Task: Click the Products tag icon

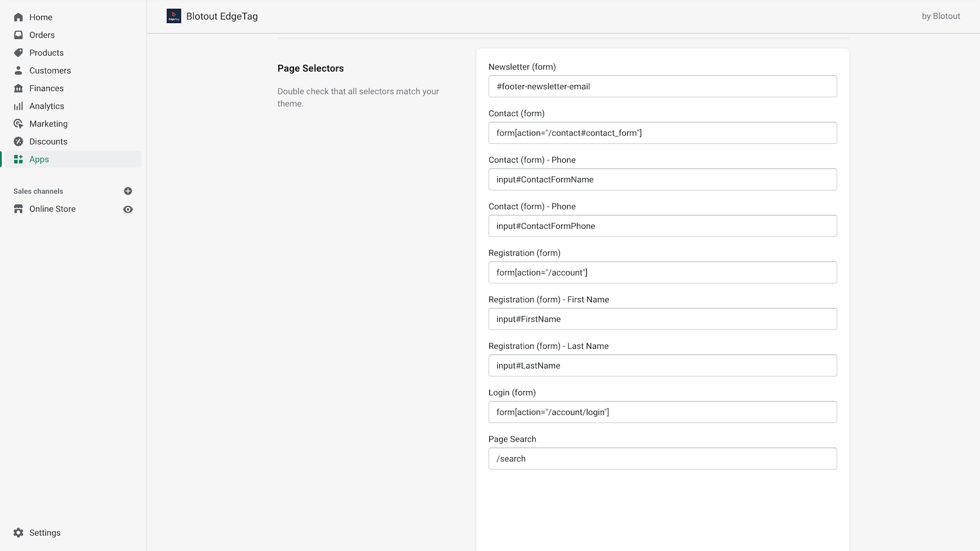Action: pyautogui.click(x=18, y=53)
